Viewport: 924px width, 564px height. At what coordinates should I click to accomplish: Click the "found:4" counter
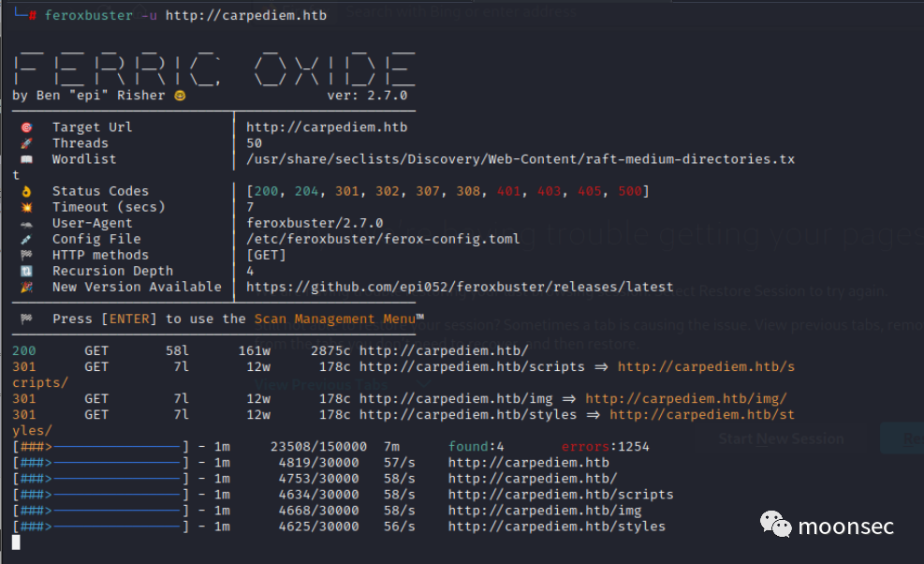(477, 447)
